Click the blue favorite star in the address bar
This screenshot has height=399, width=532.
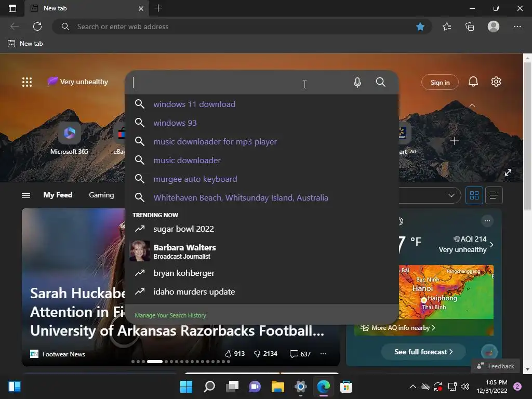coord(420,26)
